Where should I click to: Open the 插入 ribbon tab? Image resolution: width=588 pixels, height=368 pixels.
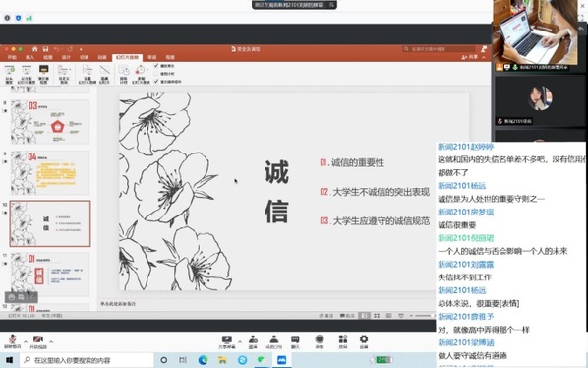click(x=29, y=57)
